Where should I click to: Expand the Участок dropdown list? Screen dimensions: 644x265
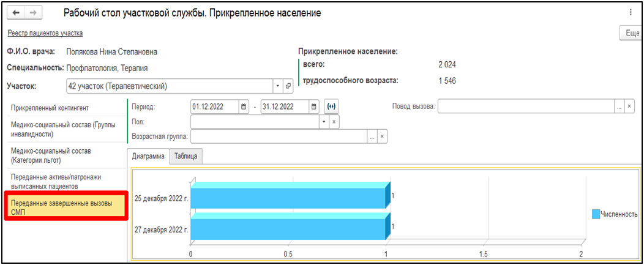(277, 86)
